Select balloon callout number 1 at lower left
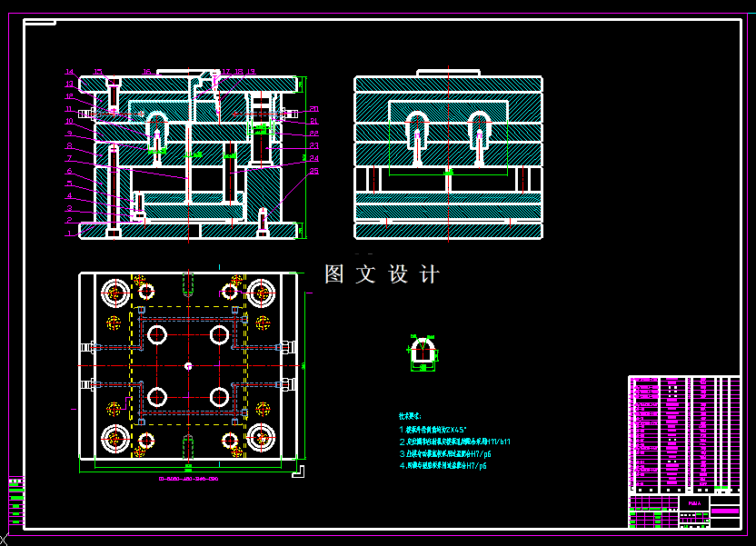The height and width of the screenshot is (546, 756). (68, 233)
